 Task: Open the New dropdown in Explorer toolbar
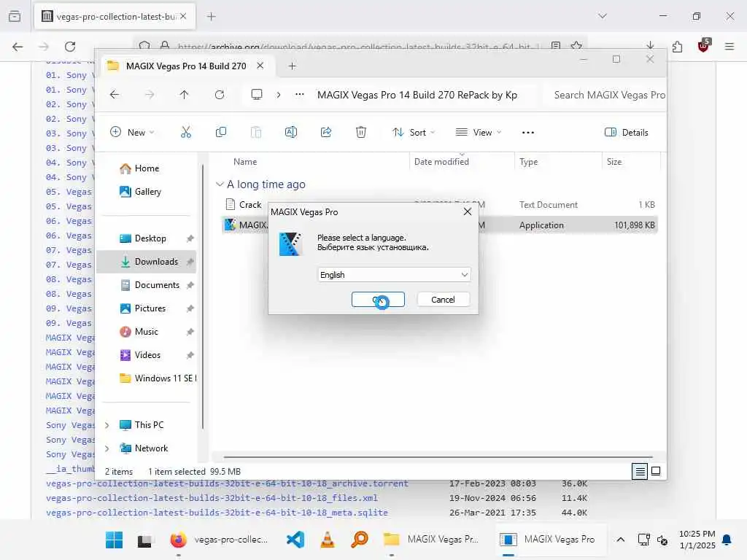tap(133, 133)
